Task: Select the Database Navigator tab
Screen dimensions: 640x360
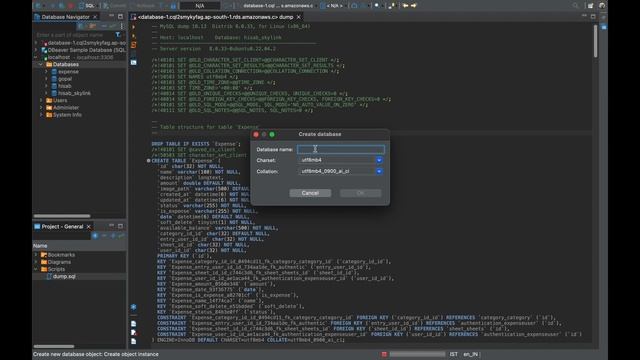Action: click(65, 17)
